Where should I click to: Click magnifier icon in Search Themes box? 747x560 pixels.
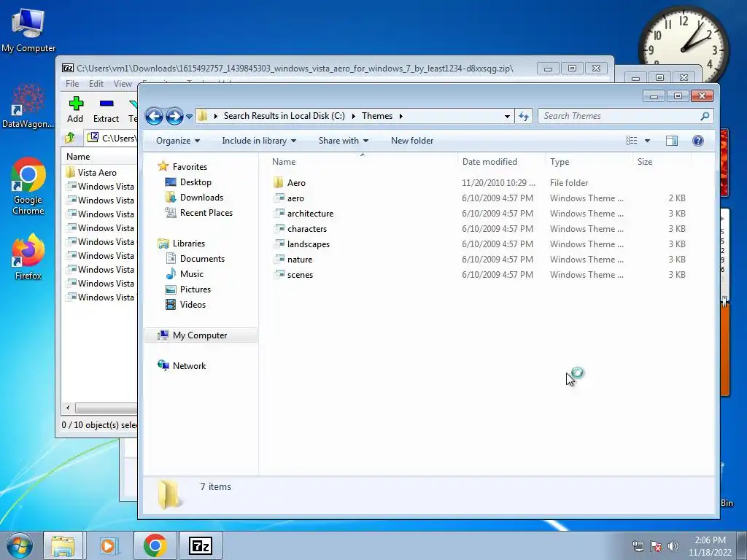pos(705,116)
